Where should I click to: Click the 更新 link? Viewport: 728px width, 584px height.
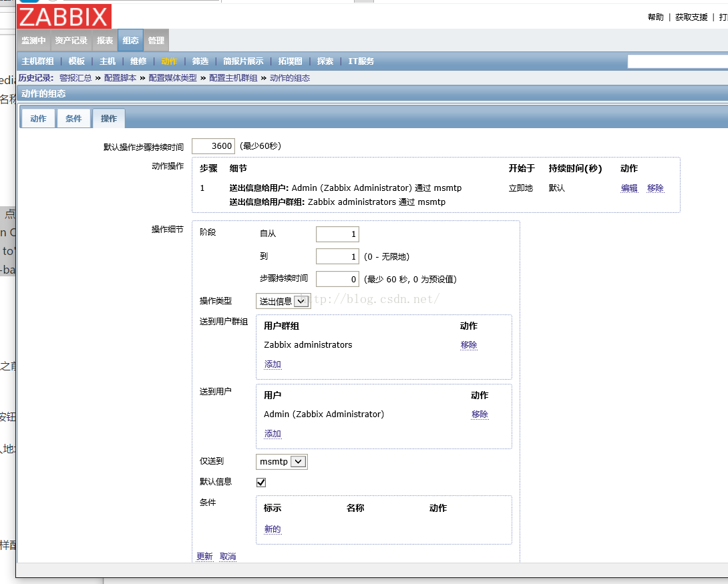pyautogui.click(x=204, y=556)
